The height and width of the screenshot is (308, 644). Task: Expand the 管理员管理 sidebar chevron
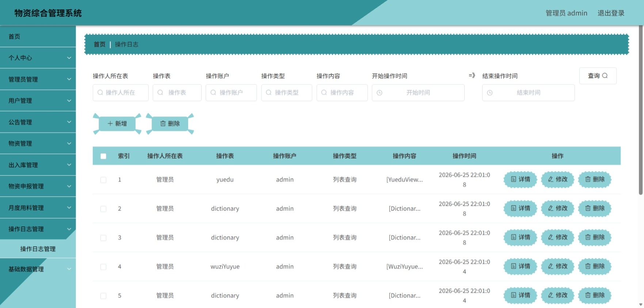(x=69, y=79)
